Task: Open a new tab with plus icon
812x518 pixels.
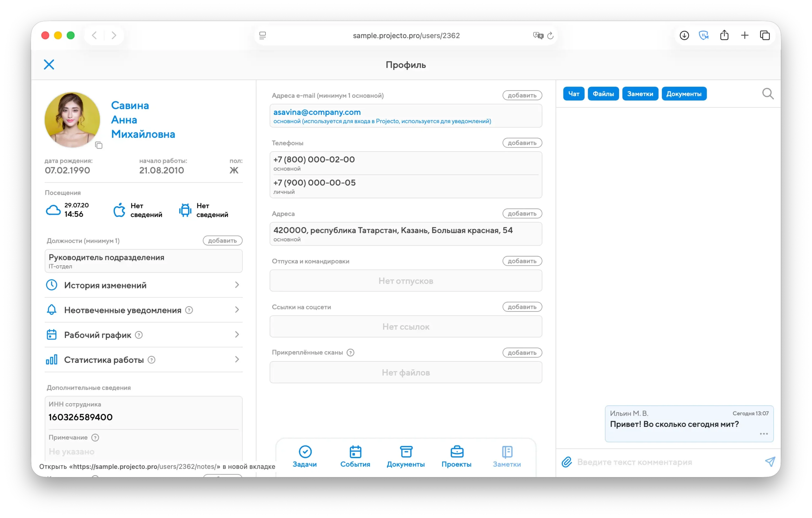Action: point(744,35)
